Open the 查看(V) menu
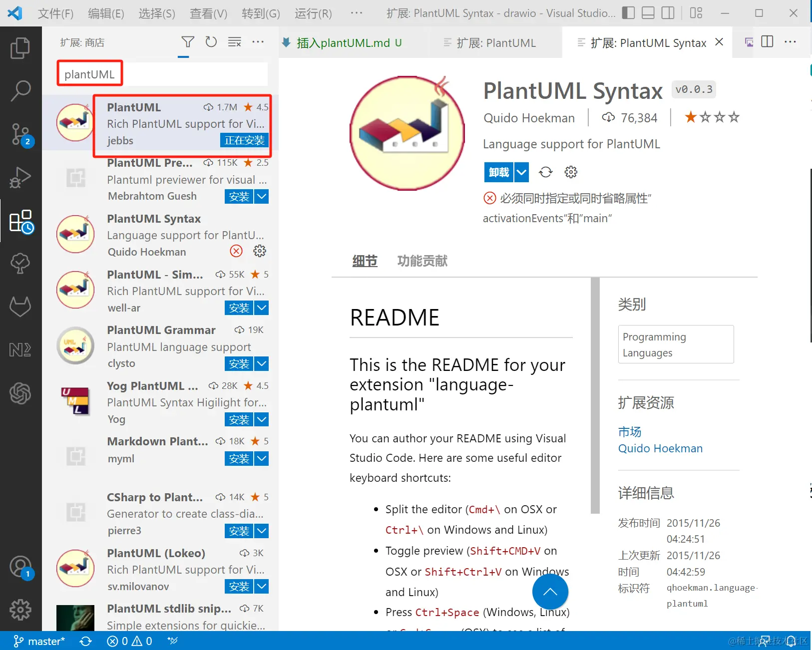Screen dimensions: 812x650 tap(208, 13)
